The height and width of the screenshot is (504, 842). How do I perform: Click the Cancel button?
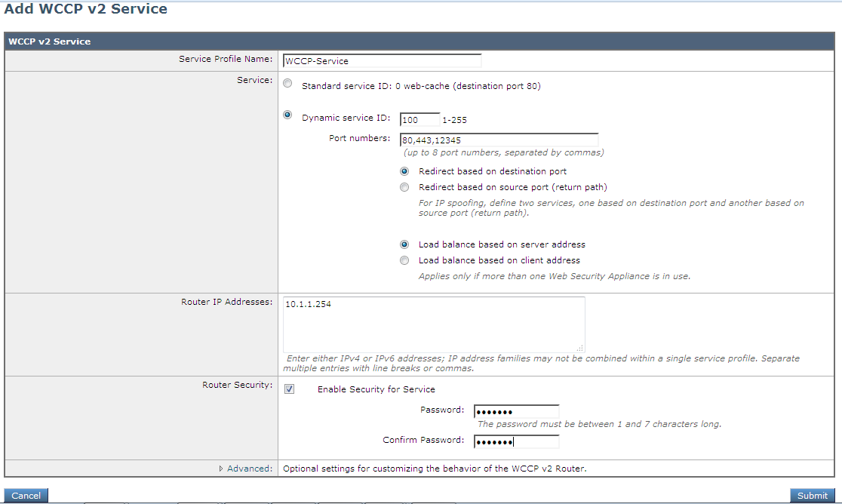(26, 496)
